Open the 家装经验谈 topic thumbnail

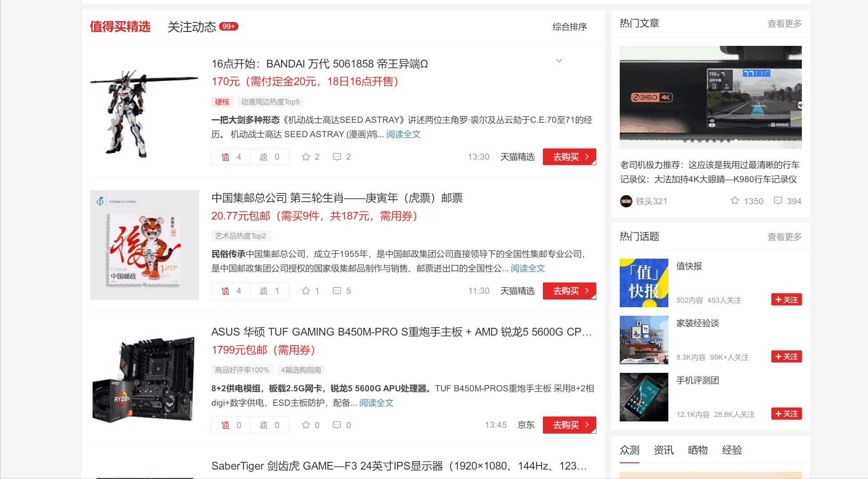644,340
